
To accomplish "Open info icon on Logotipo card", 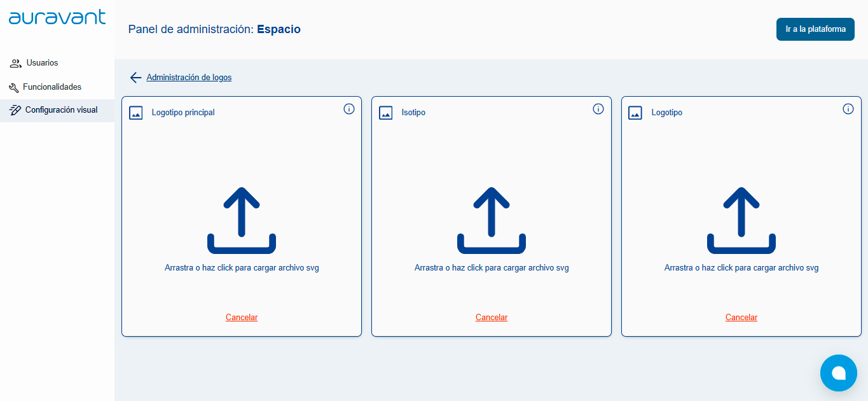I will pos(848,109).
